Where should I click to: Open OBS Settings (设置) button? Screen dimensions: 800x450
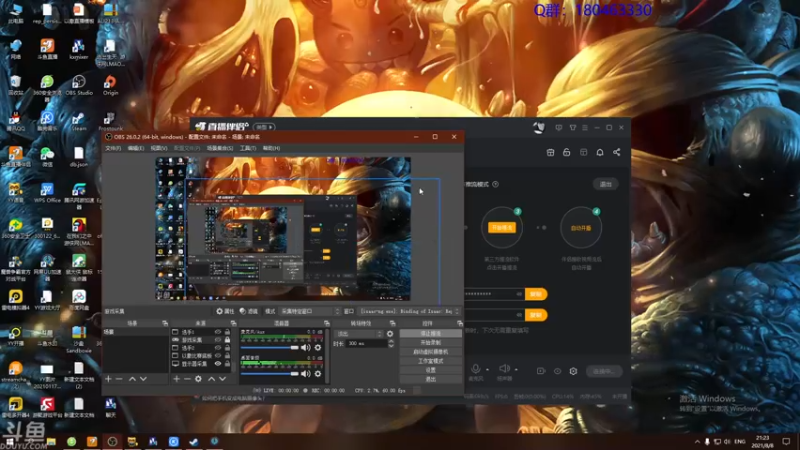click(x=431, y=370)
